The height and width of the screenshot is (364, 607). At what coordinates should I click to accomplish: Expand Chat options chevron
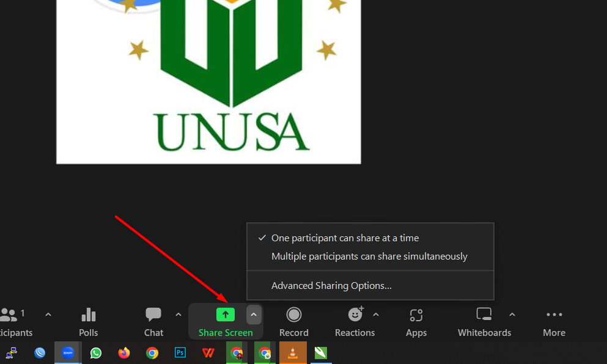(x=178, y=315)
